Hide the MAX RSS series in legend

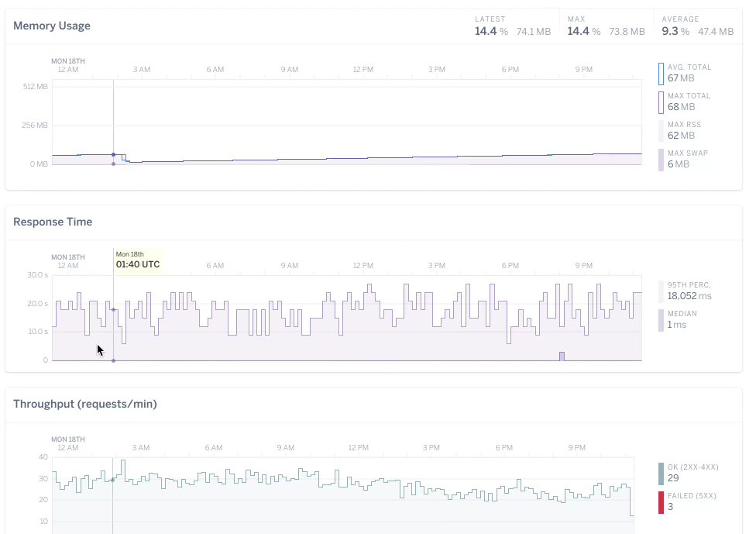pos(661,131)
